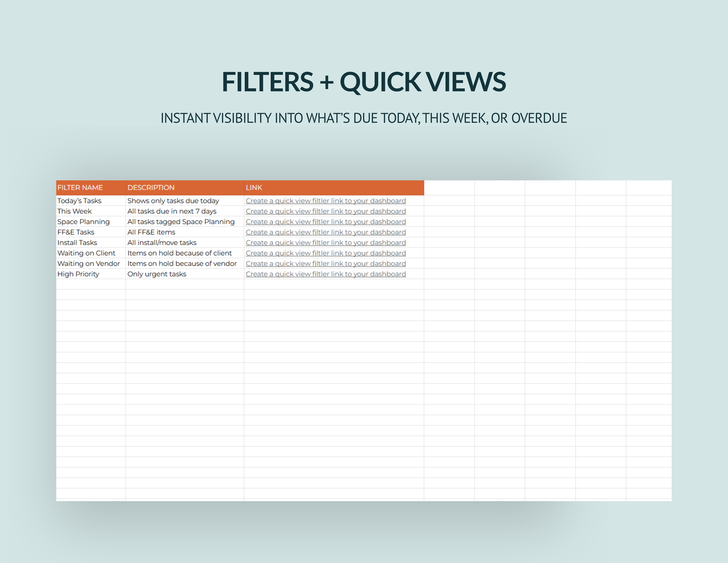Select the High Priority name cell
The width and height of the screenshot is (728, 563).
coord(78,274)
